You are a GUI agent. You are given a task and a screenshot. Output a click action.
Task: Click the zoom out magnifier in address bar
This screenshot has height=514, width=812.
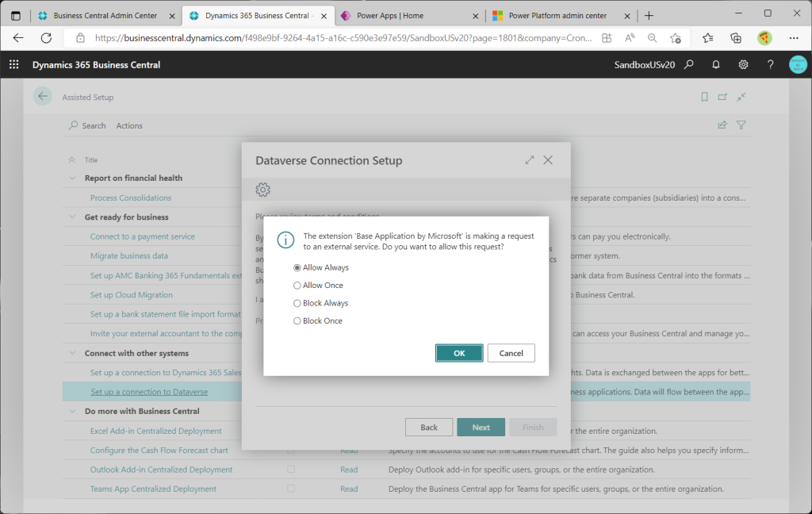click(653, 38)
